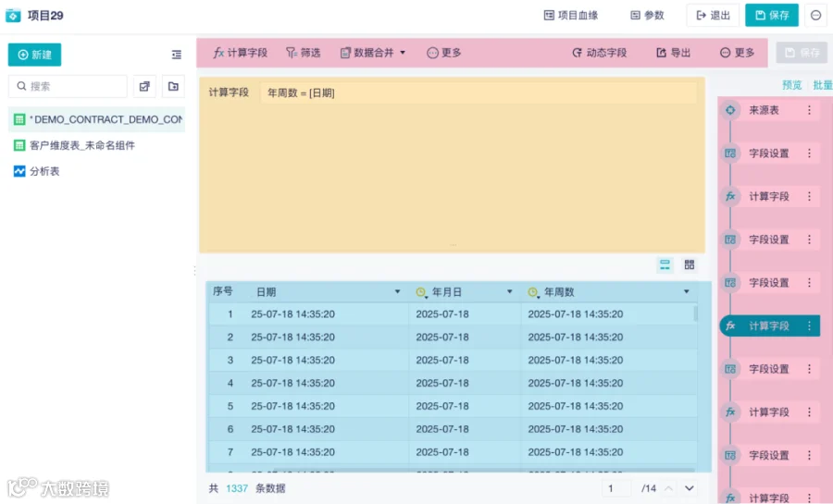Screen dimensions: 833x504
Task: Click the highlighted 计算字段 step
Action: [x=770, y=326]
